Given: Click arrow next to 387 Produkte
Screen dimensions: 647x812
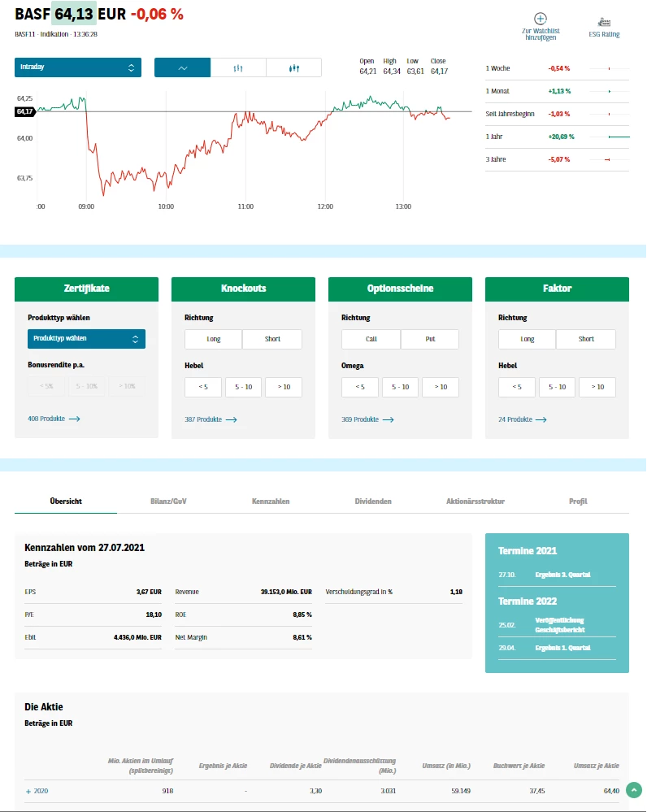Looking at the screenshot, I should pyautogui.click(x=232, y=419).
